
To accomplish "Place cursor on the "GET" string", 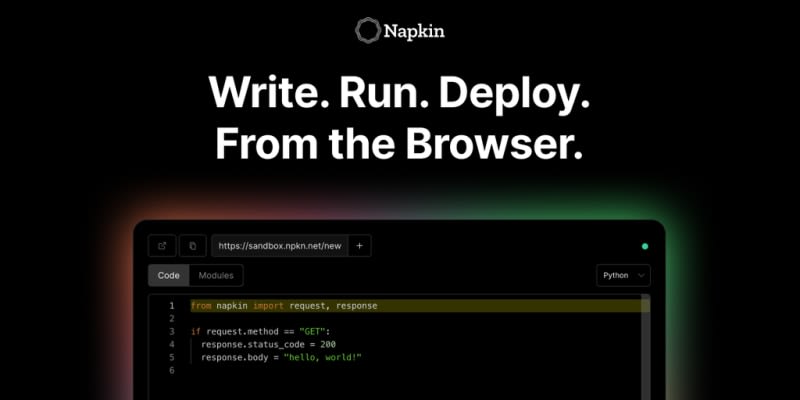I will (x=312, y=332).
